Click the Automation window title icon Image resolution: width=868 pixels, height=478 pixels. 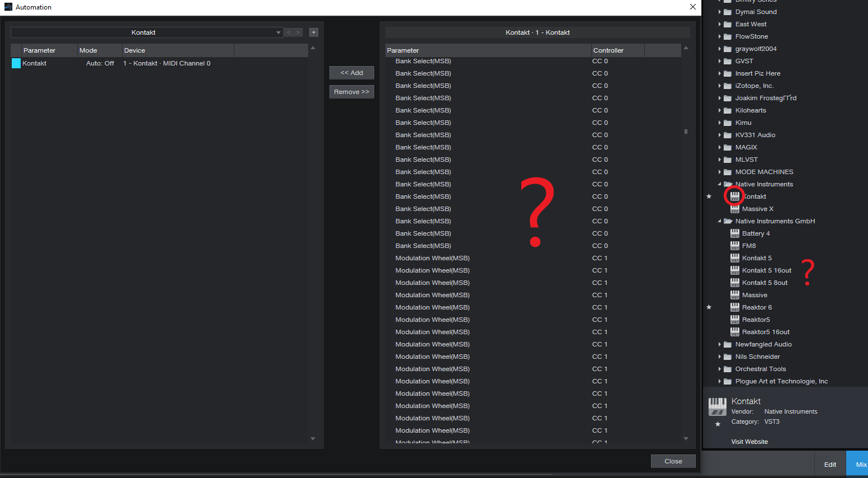(8, 7)
